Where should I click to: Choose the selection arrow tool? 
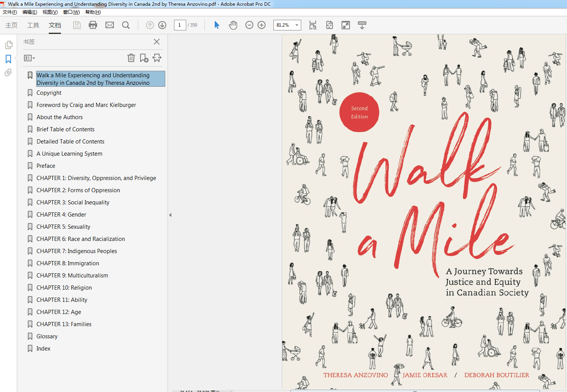217,25
